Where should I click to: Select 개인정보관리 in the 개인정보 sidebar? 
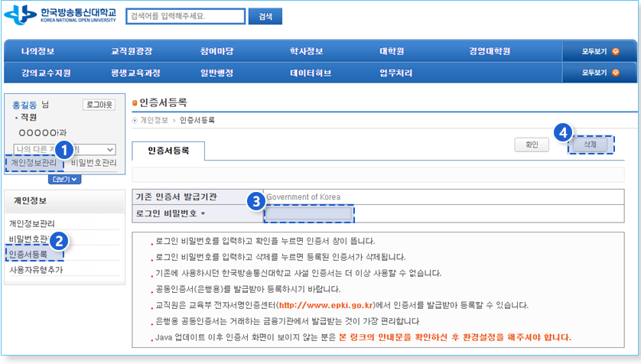pos(32,223)
